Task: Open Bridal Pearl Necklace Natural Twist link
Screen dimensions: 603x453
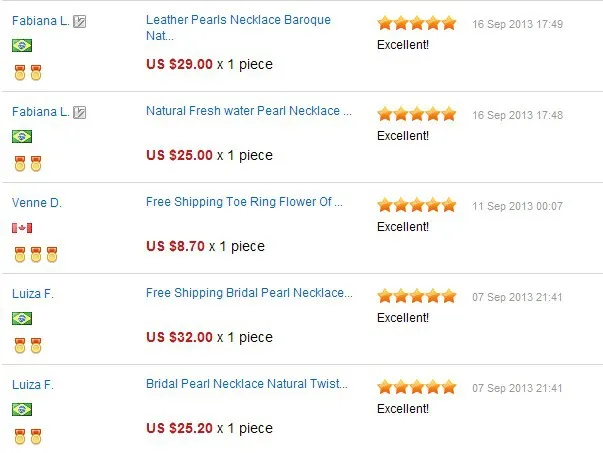Action: pos(247,384)
